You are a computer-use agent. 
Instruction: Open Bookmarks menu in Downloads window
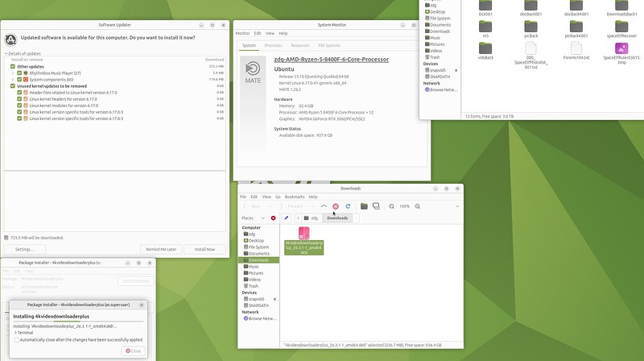click(x=295, y=197)
